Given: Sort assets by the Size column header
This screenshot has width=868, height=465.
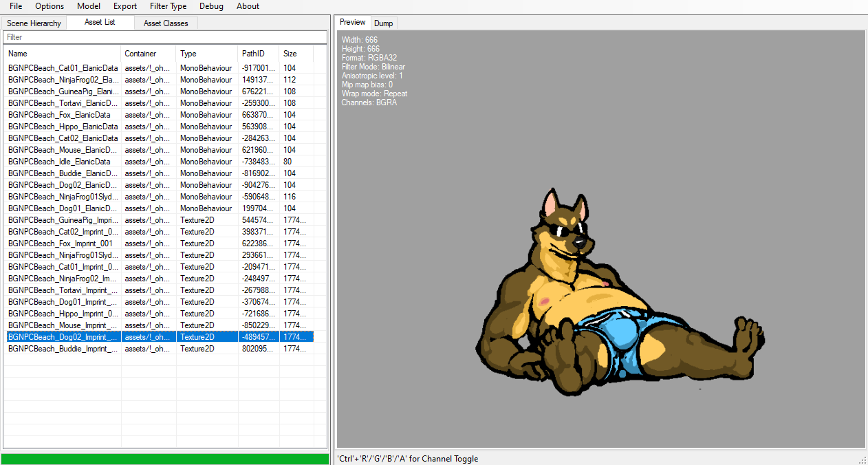Looking at the screenshot, I should tap(296, 54).
